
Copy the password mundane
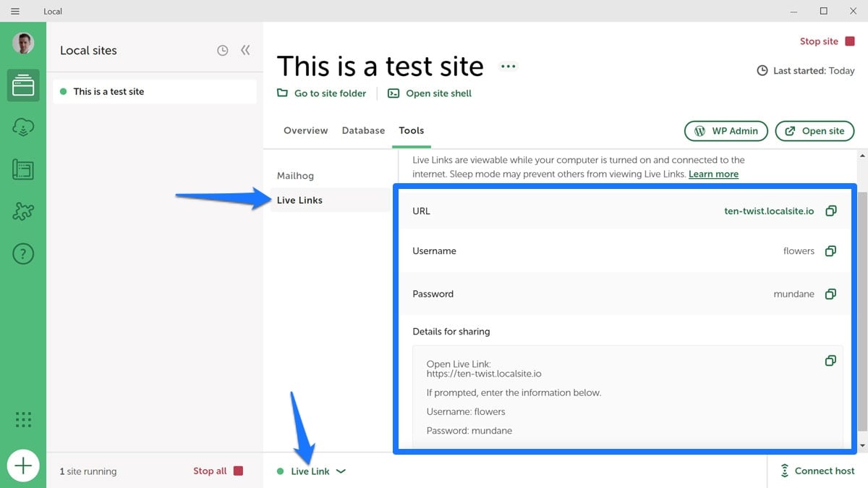click(830, 294)
